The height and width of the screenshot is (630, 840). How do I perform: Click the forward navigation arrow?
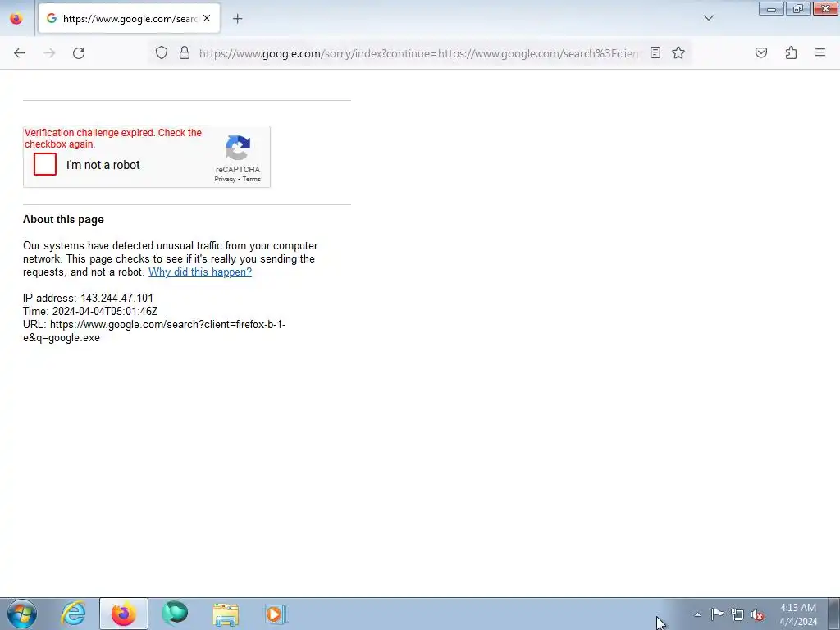(49, 53)
